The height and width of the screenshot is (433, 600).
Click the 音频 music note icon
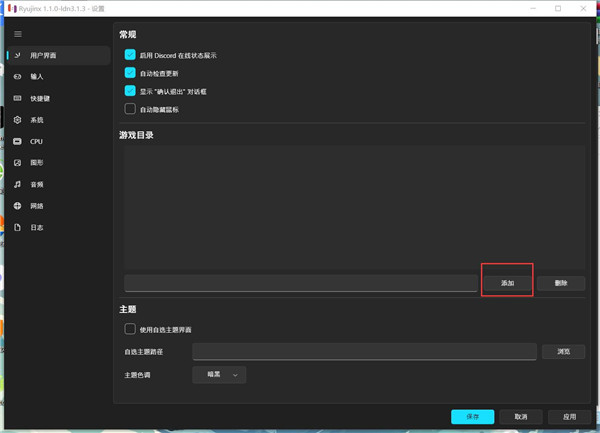tap(17, 185)
